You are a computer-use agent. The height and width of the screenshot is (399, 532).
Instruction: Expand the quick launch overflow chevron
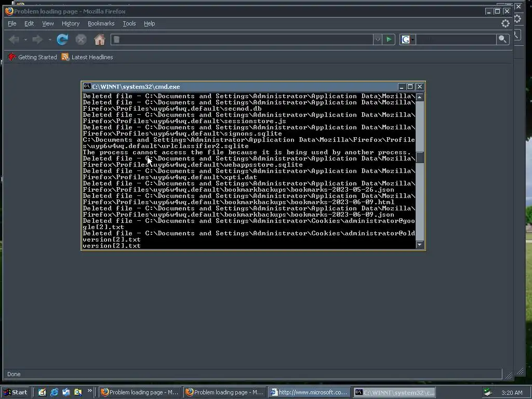89,391
